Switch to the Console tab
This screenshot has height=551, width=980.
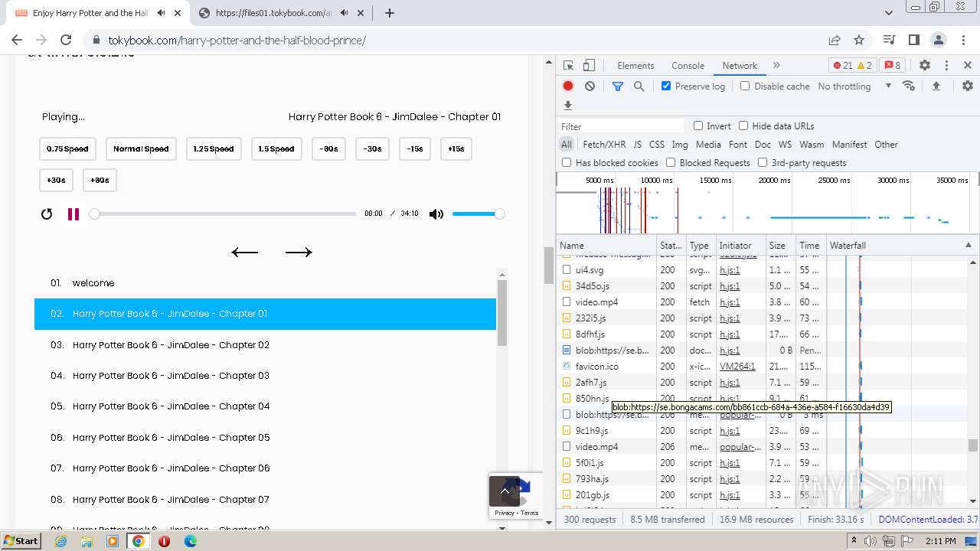pos(688,66)
